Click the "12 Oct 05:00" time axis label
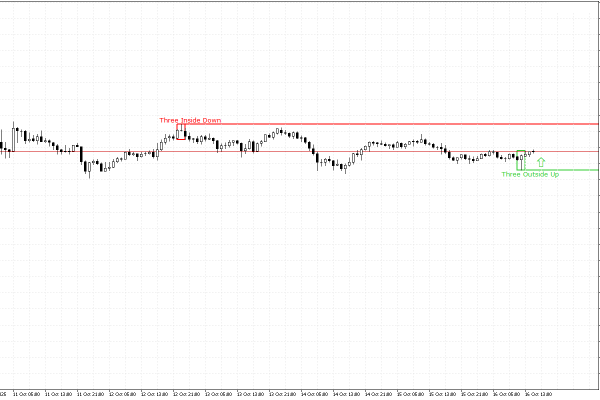Image resolution: width=600 pixels, height=400 pixels. (126, 393)
